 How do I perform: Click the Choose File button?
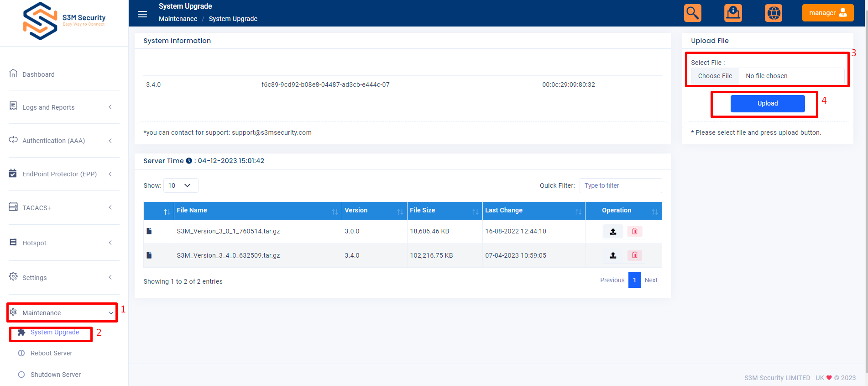pos(715,76)
